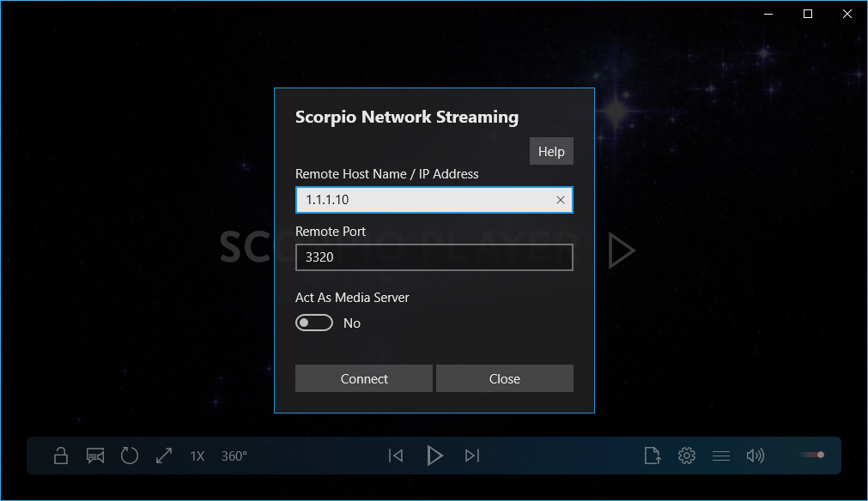Clear the Remote Host Name field

(x=561, y=200)
